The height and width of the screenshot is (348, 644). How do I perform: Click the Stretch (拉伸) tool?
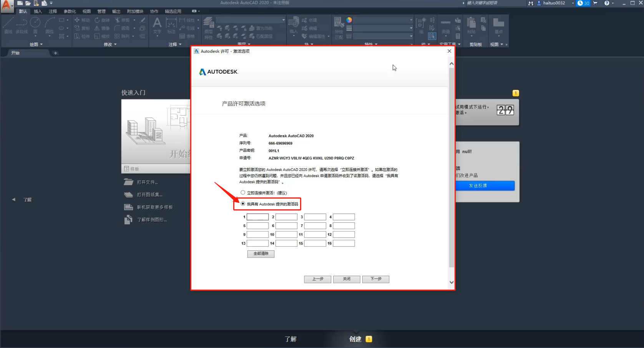click(x=82, y=36)
